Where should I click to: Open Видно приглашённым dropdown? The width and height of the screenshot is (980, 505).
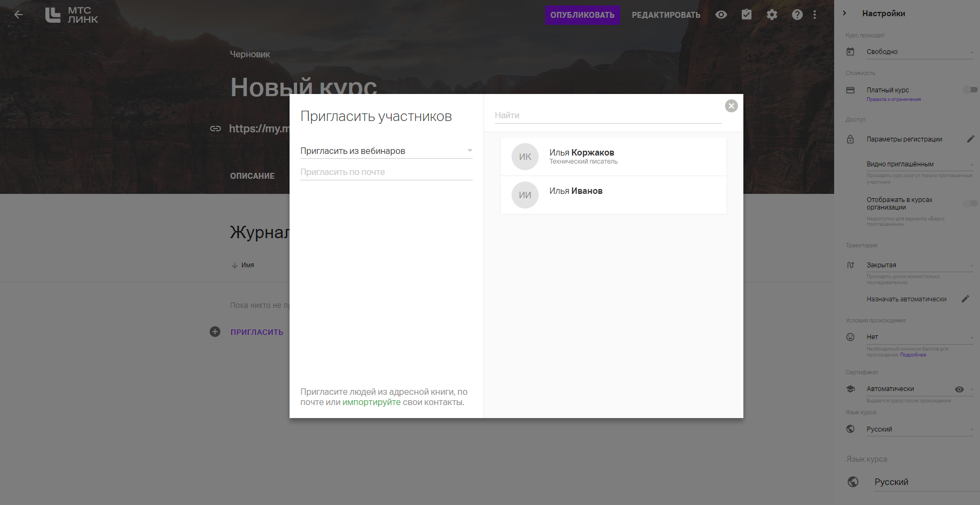[x=920, y=164]
